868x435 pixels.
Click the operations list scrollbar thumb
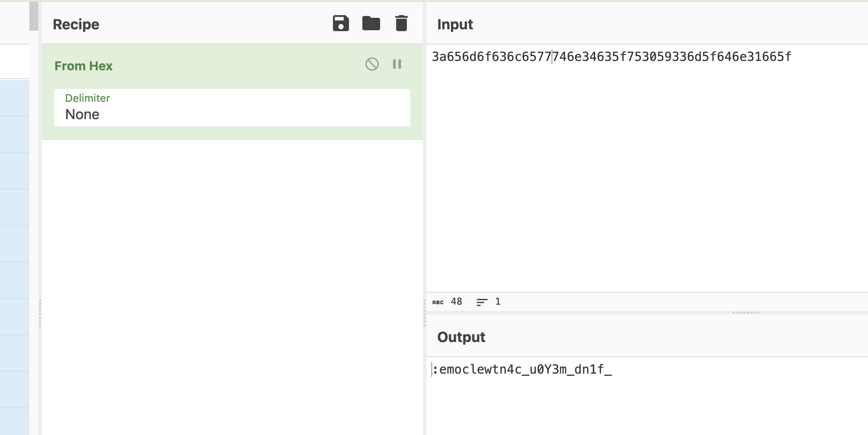34,16
